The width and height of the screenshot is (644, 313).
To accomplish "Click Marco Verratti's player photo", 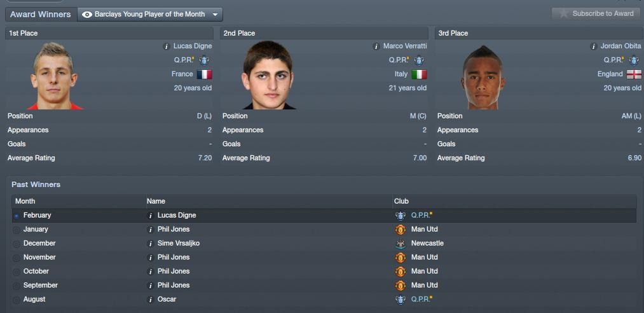I will click(x=268, y=75).
